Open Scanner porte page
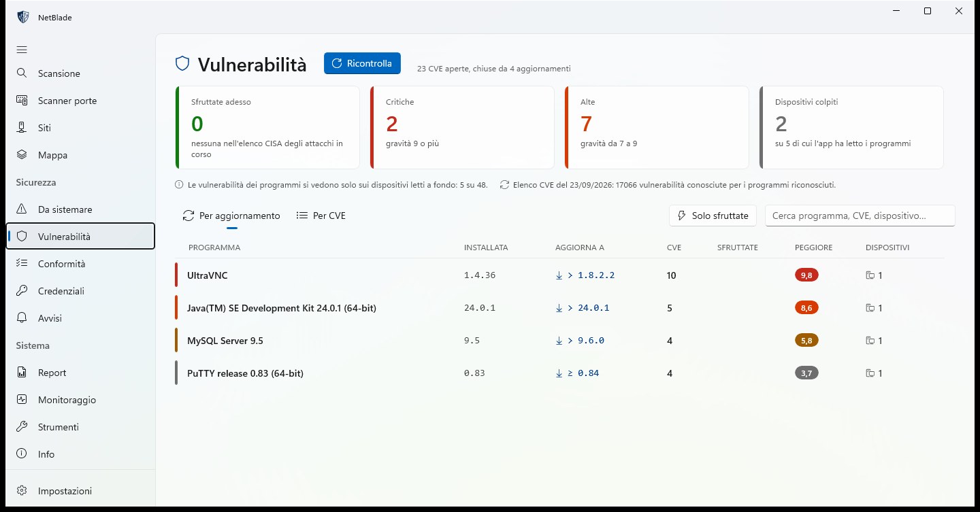 click(80, 101)
